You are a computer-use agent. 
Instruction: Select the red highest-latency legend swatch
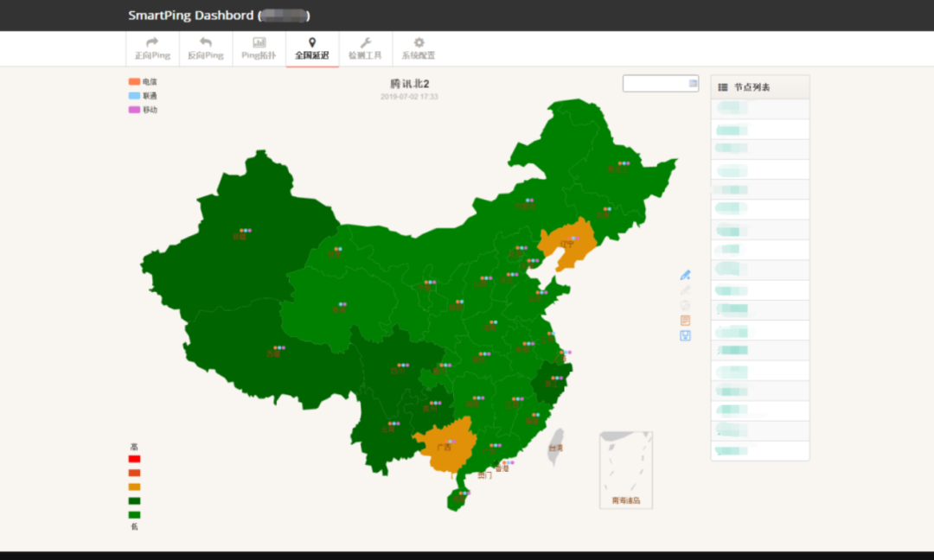(x=135, y=459)
